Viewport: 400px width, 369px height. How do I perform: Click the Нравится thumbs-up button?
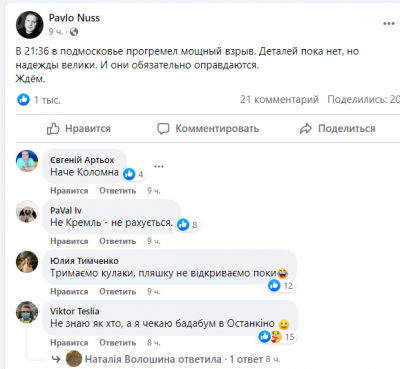click(x=79, y=129)
